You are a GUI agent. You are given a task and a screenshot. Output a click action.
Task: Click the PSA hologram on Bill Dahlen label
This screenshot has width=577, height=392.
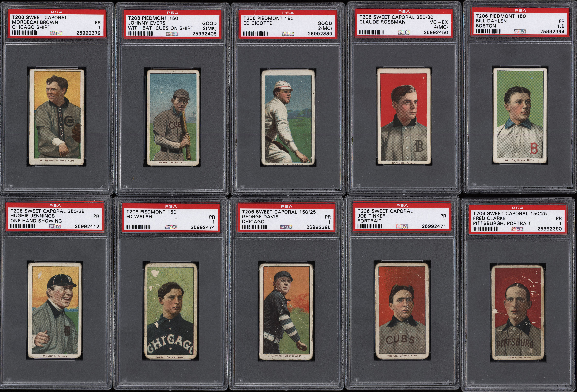click(x=520, y=32)
